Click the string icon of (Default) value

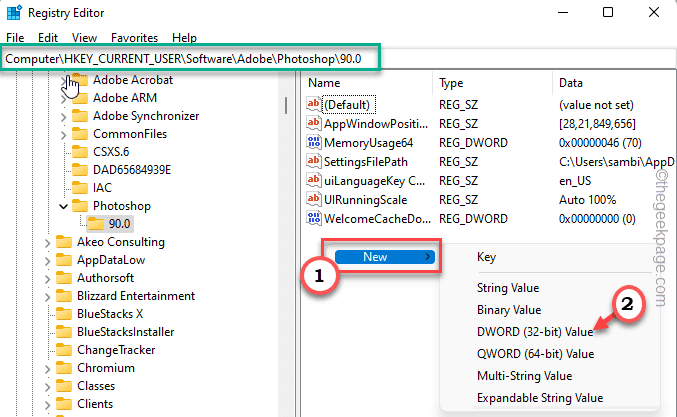tap(314, 104)
